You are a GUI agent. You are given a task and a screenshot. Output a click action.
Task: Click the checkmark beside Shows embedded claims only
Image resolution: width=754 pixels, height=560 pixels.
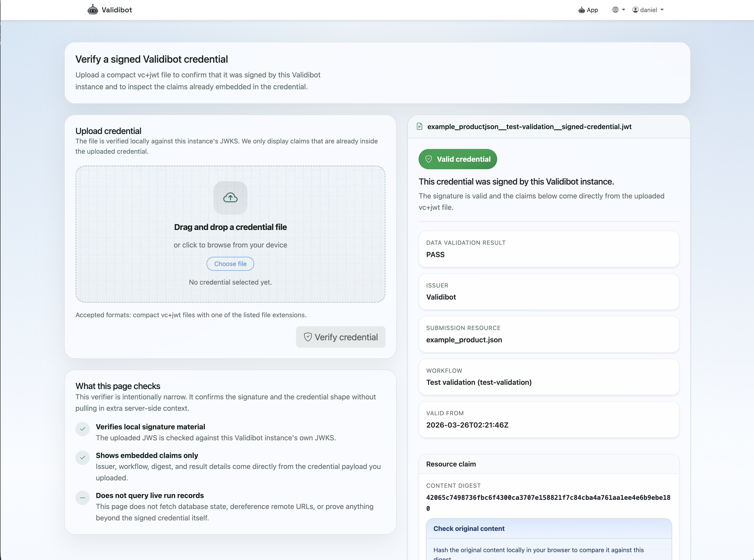[x=82, y=458]
